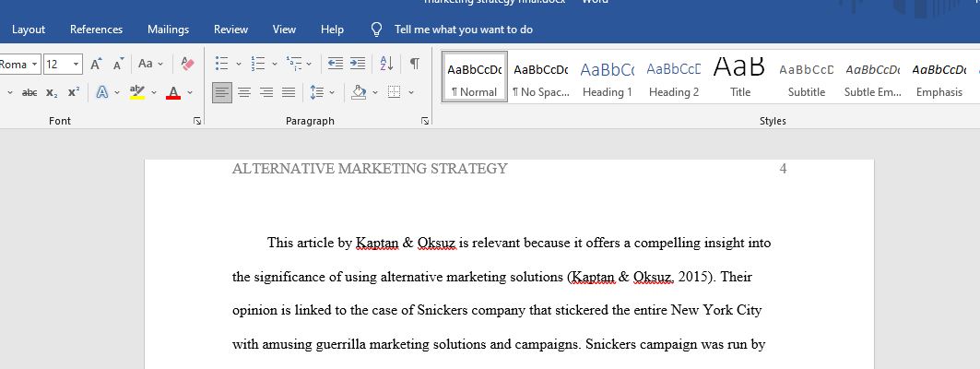Open Text Effects dropdown arrow
The image size is (980, 369).
click(x=117, y=92)
